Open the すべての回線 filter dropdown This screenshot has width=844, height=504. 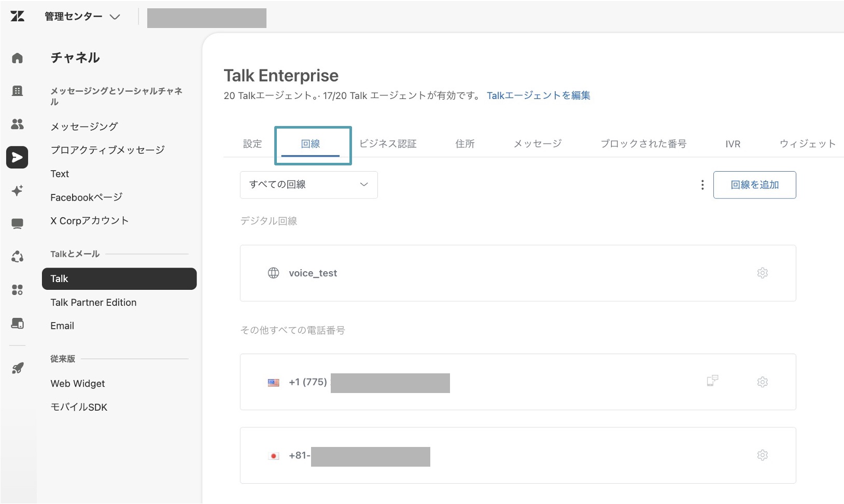[308, 185]
